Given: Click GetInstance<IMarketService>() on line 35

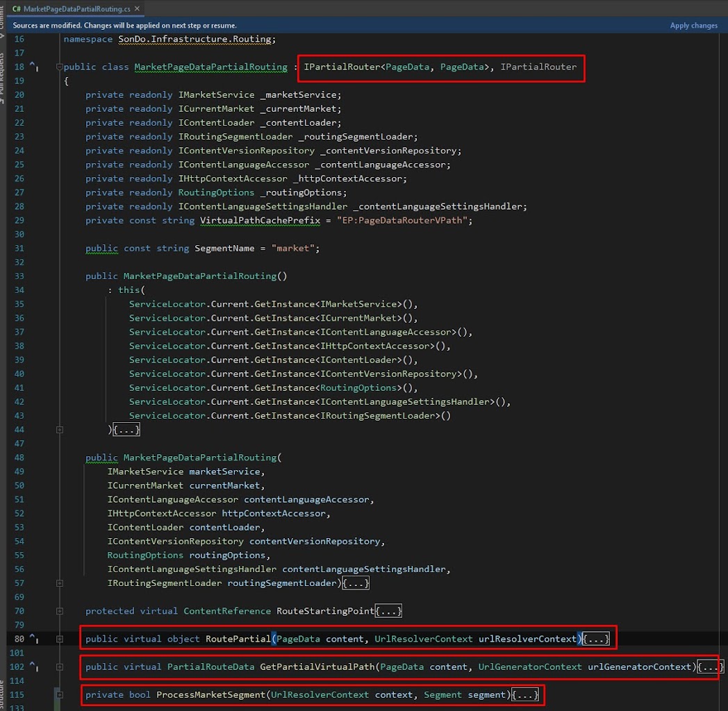Looking at the screenshot, I should point(333,304).
